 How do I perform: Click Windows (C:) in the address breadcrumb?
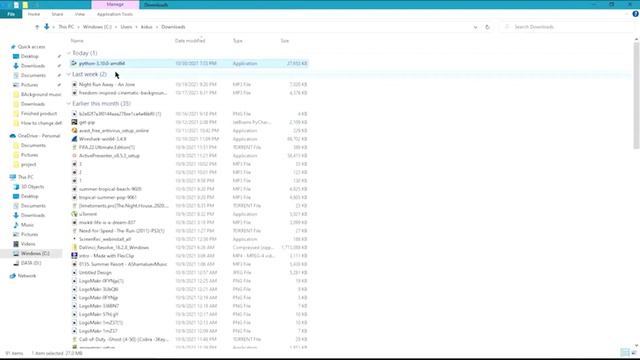[97, 27]
